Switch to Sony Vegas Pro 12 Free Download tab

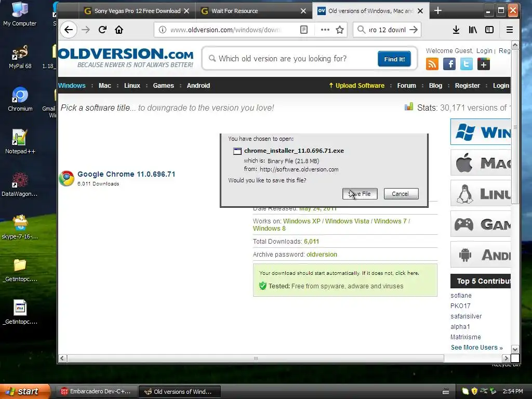tap(137, 11)
